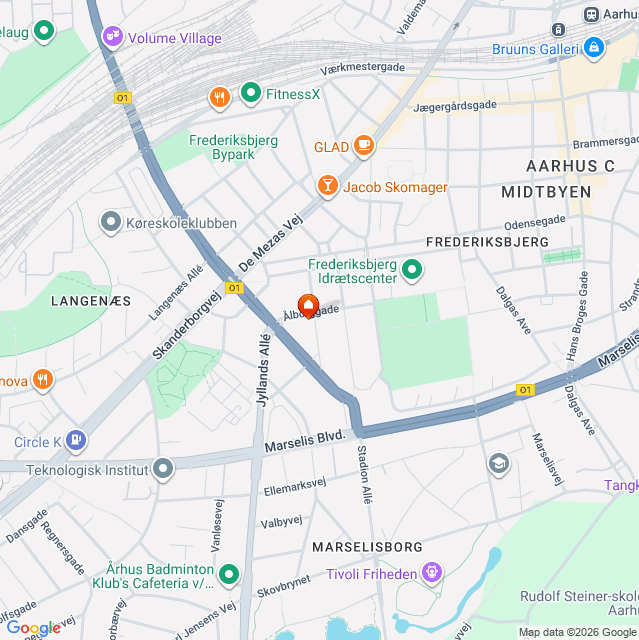Screen dimensions: 639x640
Task: Select the FitnessX green marker
Action: [x=251, y=93]
